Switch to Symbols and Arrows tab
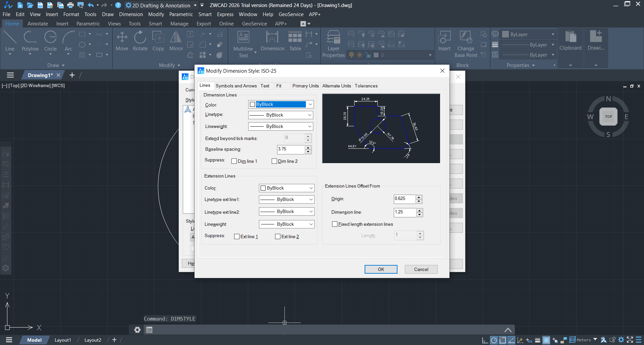 [236, 86]
